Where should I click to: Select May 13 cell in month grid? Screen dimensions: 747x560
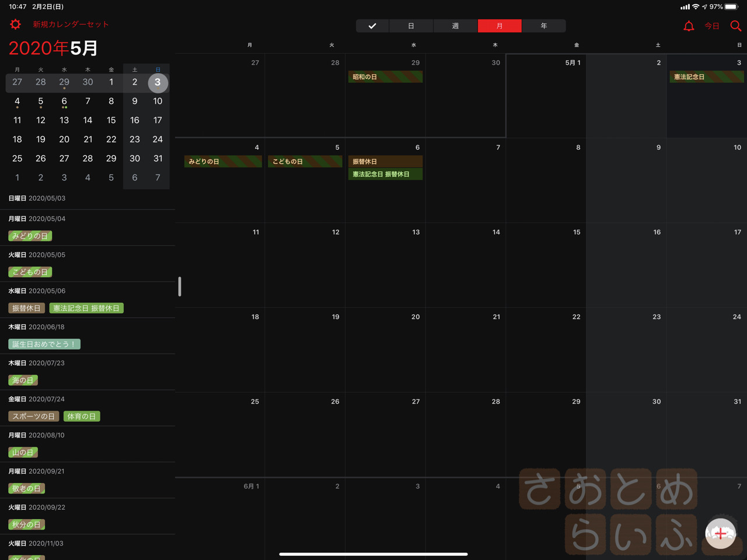tap(385, 265)
